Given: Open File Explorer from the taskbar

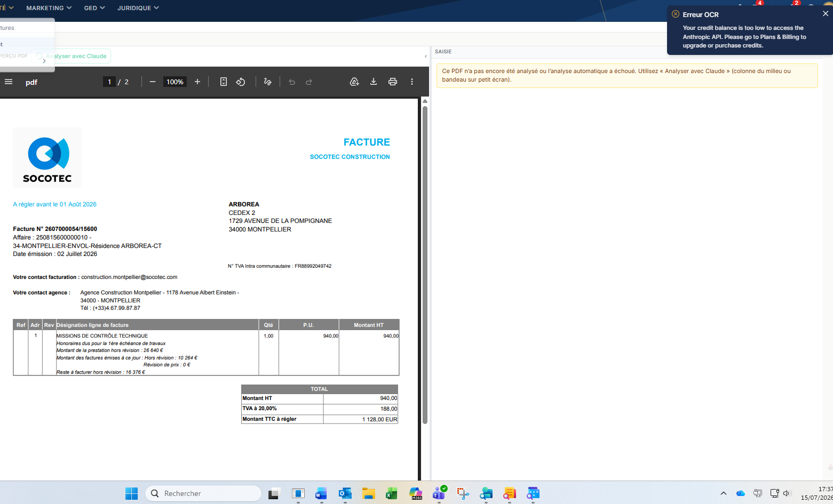Looking at the screenshot, I should point(368,493).
